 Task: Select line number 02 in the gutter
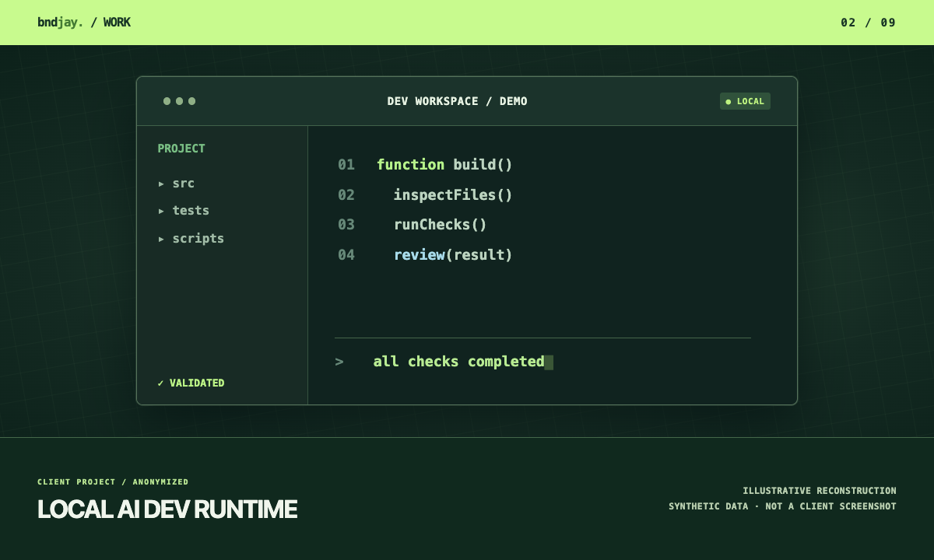point(346,195)
